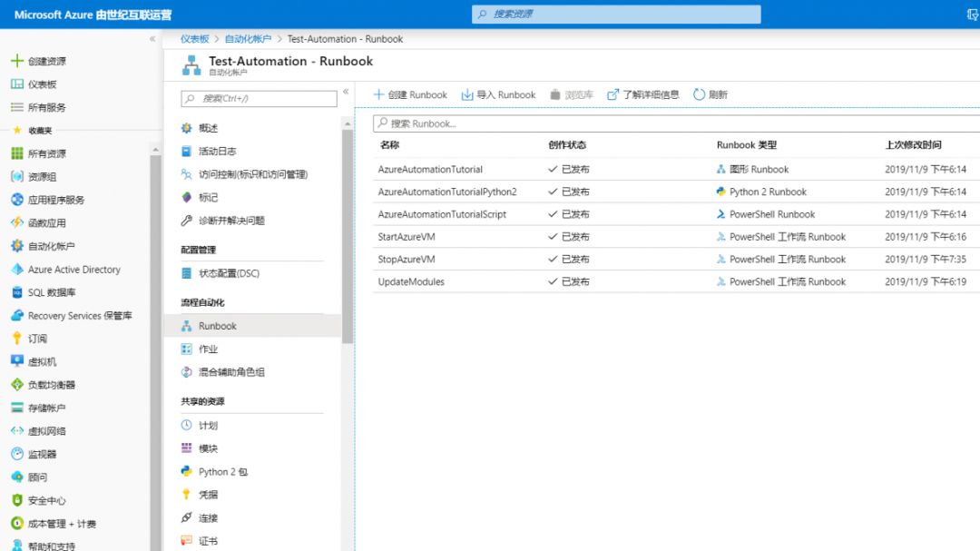Open Function Apps lightning icon
This screenshot has width=980, height=551.
click(17, 222)
